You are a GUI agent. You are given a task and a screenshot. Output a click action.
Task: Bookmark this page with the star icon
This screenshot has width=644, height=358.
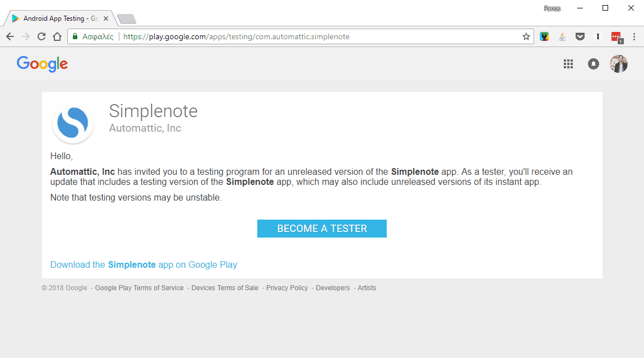click(526, 36)
